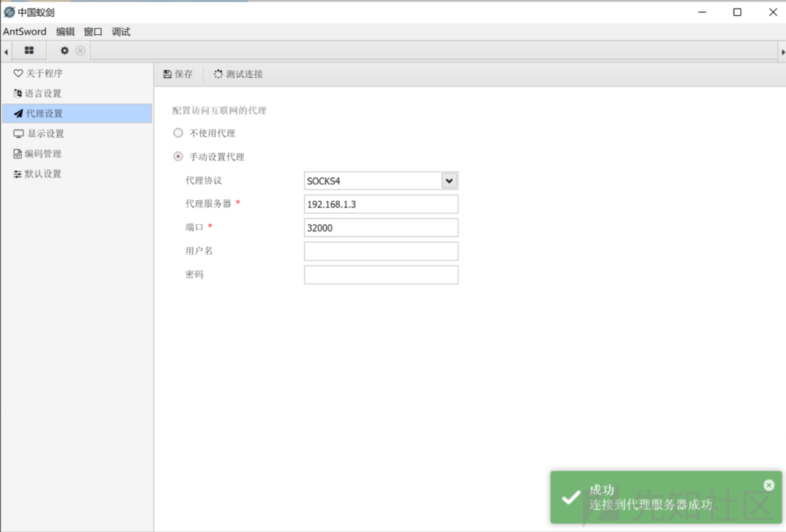Maximize the 中国蚁剑 window
The width and height of the screenshot is (786, 532).
(x=737, y=12)
